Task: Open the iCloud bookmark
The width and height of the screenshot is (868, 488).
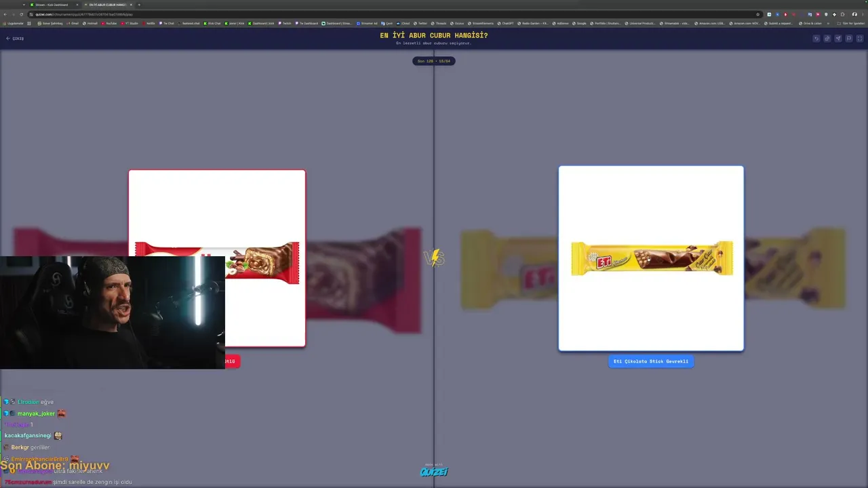Action: (x=403, y=23)
